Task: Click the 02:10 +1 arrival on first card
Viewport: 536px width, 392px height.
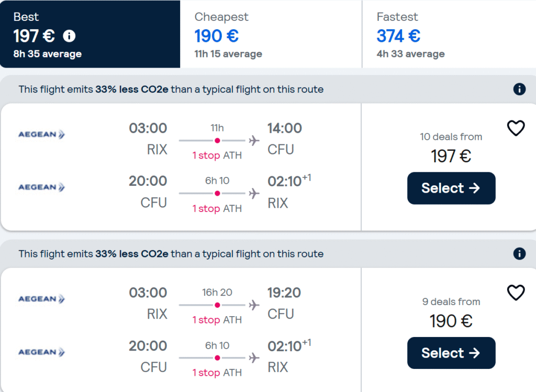Action: click(x=289, y=181)
